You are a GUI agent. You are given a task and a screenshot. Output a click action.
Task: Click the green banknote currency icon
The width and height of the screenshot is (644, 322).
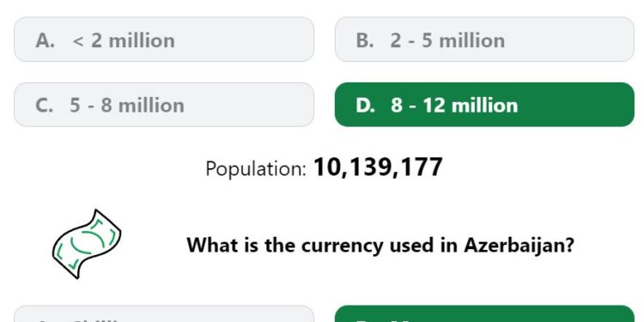coord(87,244)
